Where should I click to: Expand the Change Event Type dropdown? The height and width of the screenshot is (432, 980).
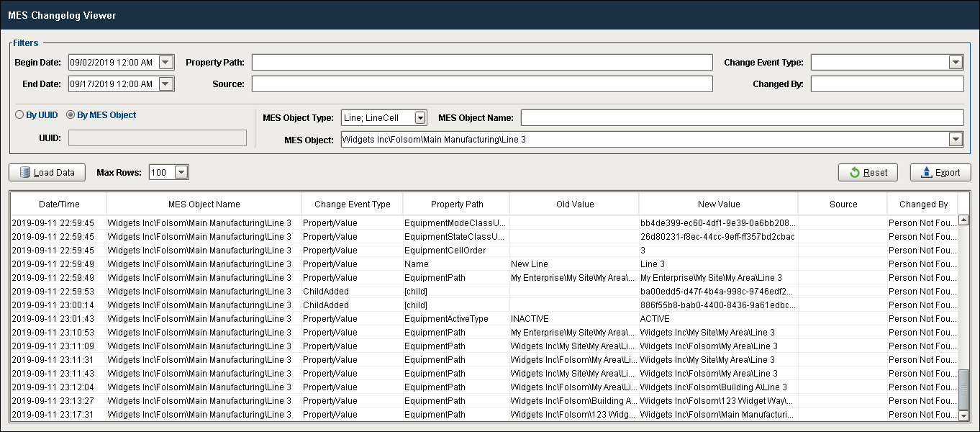[956, 63]
